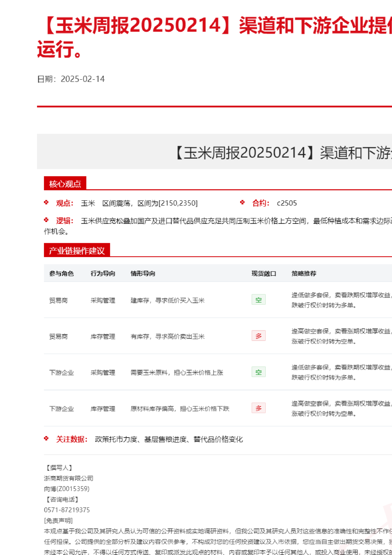Click the date 2025-02-14 under the title

[82, 79]
